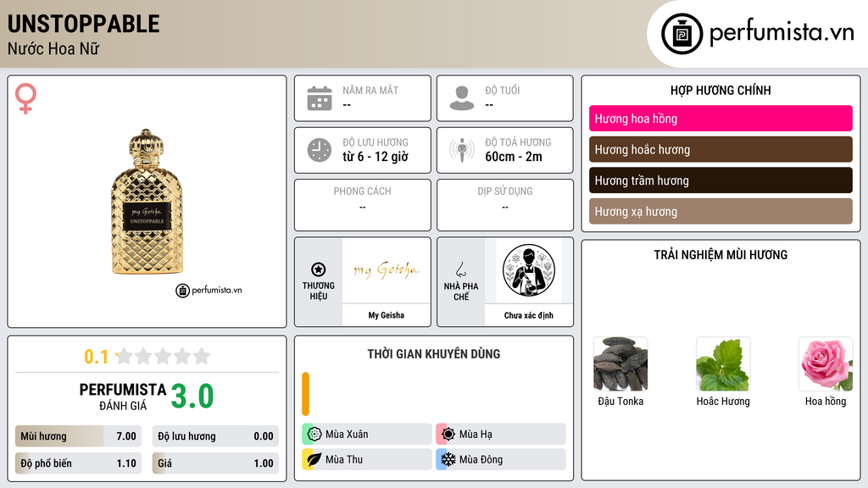Click the star badge Thương hiệu icon
Screen dimensions: 868x488
(x=319, y=269)
